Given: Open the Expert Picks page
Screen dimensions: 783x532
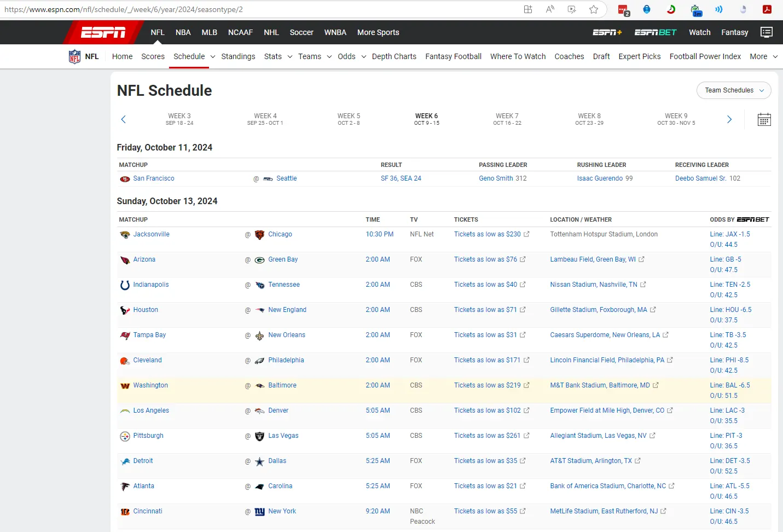Looking at the screenshot, I should click(x=639, y=56).
